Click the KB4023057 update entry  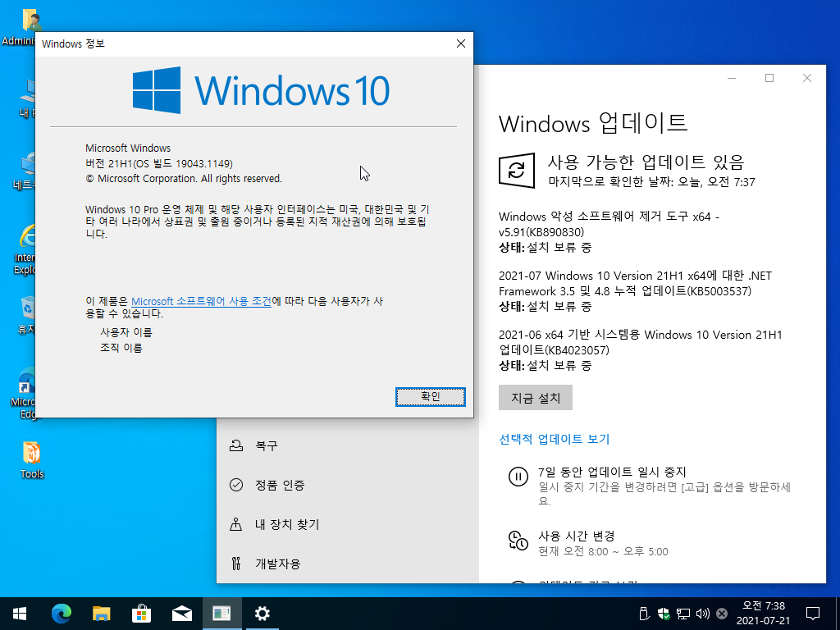[x=640, y=349]
